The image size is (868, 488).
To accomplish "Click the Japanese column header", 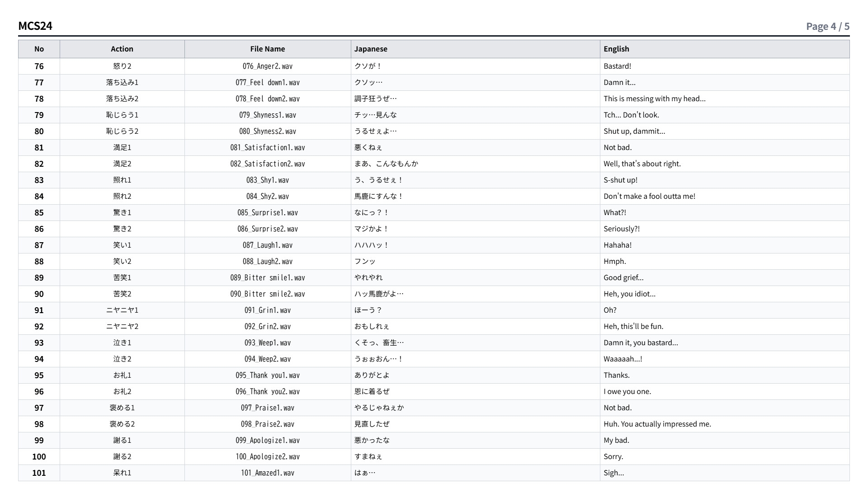I will pos(476,49).
